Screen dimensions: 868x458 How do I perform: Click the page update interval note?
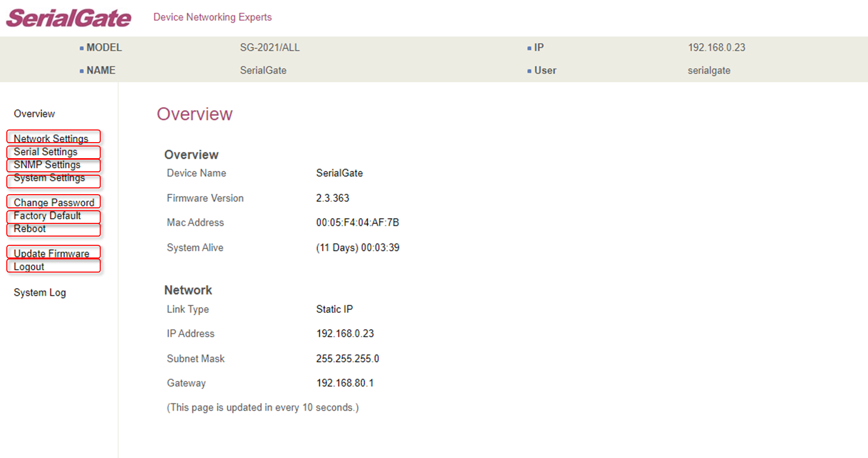pos(263,407)
